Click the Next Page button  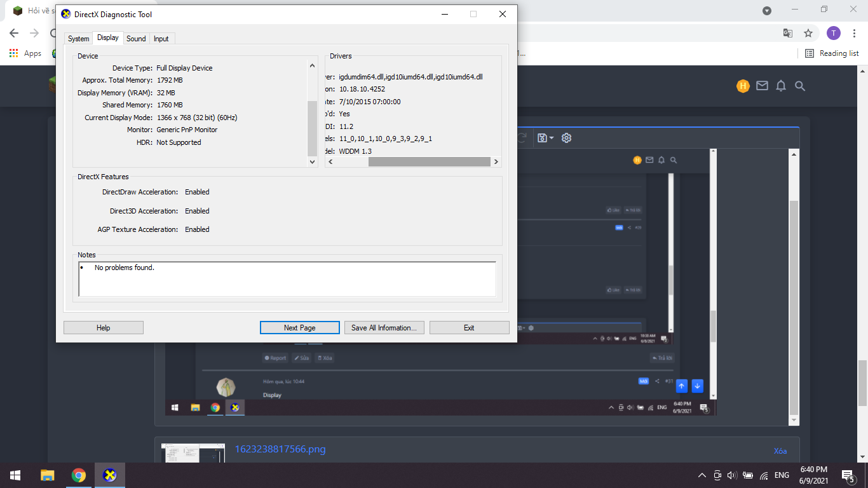tap(300, 328)
